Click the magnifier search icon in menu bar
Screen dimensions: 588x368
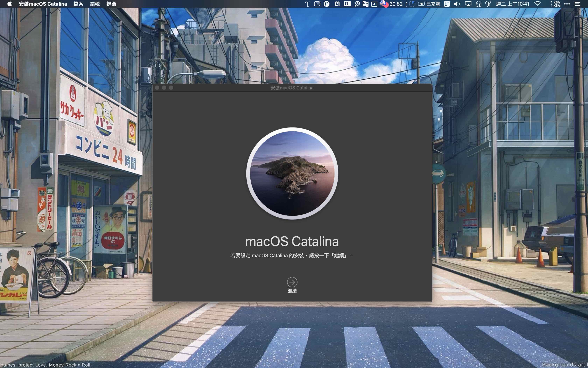click(357, 4)
